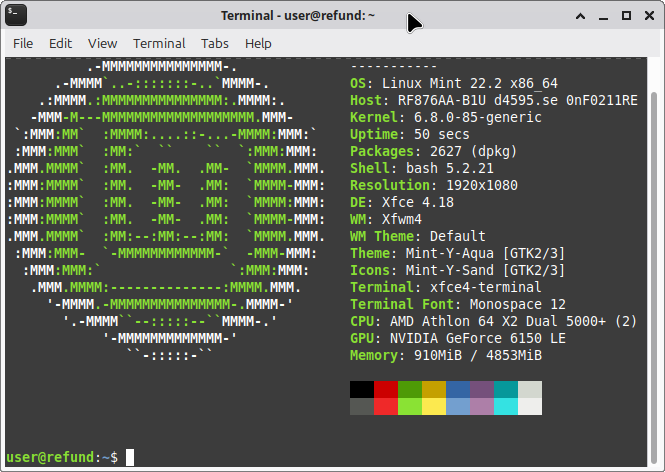Image resolution: width=665 pixels, height=472 pixels.
Task: Click the Resolution value '1920x1080'
Action: (x=481, y=185)
